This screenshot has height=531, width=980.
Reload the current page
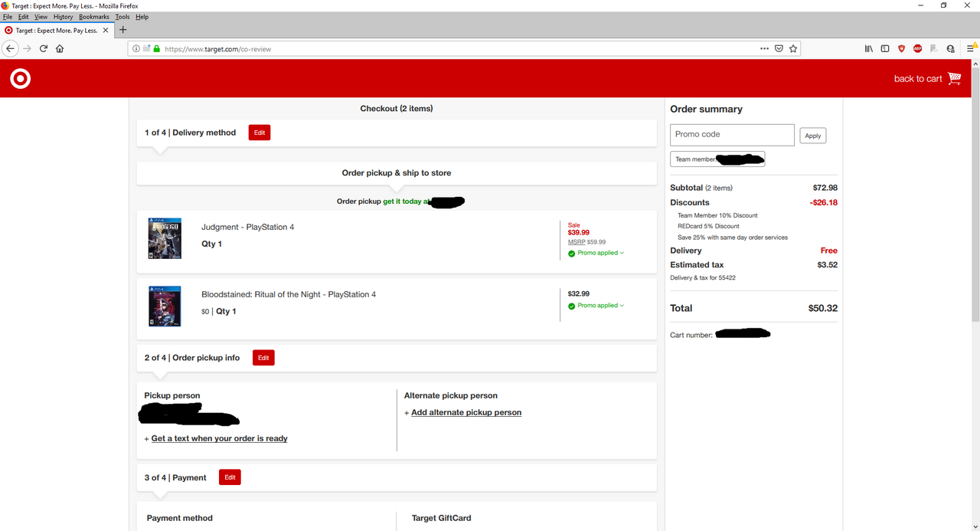point(44,48)
